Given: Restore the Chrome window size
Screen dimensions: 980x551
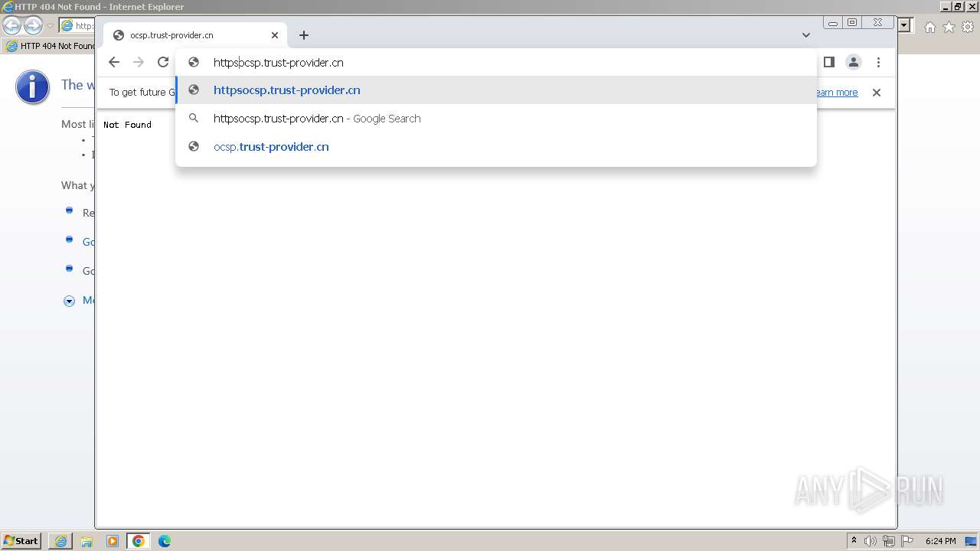Looking at the screenshot, I should (x=852, y=23).
